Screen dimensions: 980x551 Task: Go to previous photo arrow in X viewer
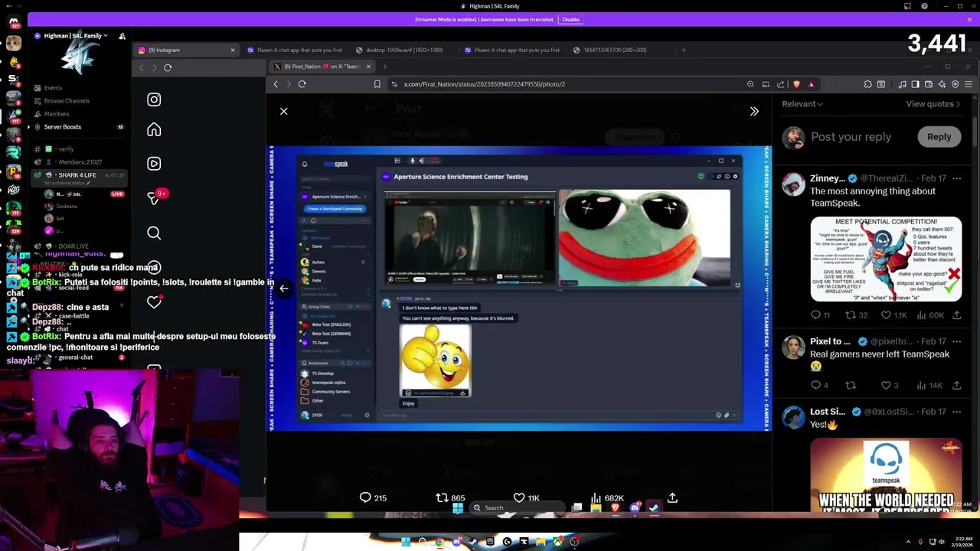[x=283, y=289]
